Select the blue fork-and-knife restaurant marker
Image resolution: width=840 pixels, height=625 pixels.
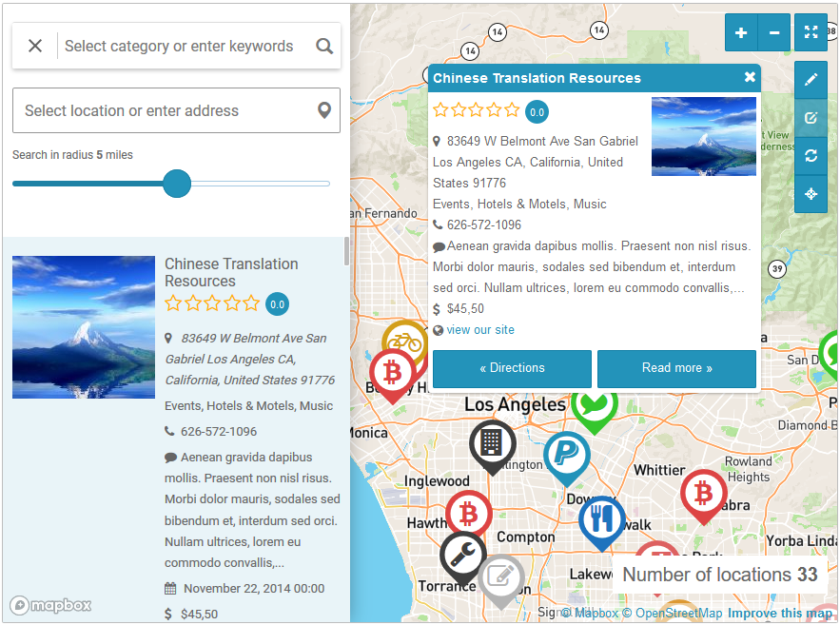click(x=602, y=522)
